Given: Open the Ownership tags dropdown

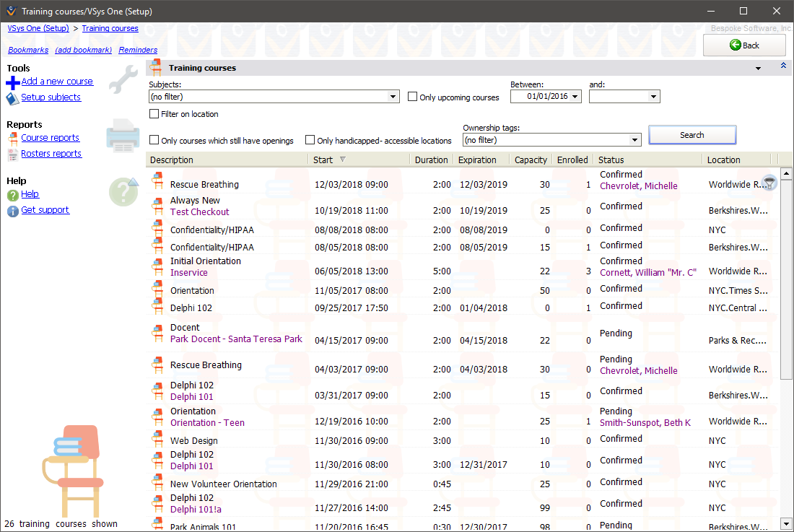Looking at the screenshot, I should 634,140.
